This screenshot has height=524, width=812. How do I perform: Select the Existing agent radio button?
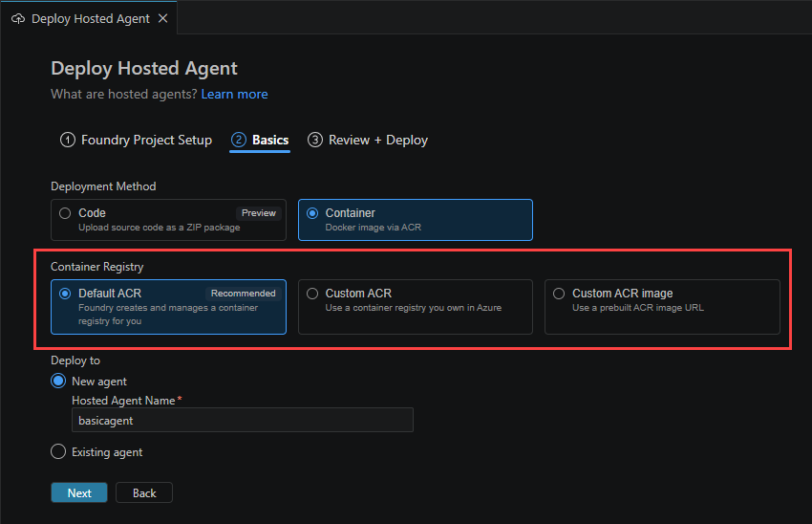(x=58, y=451)
